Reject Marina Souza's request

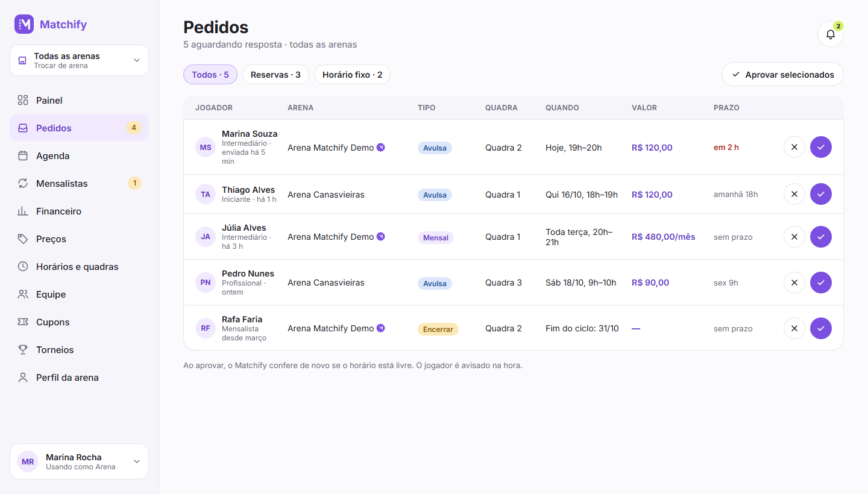pyautogui.click(x=794, y=147)
